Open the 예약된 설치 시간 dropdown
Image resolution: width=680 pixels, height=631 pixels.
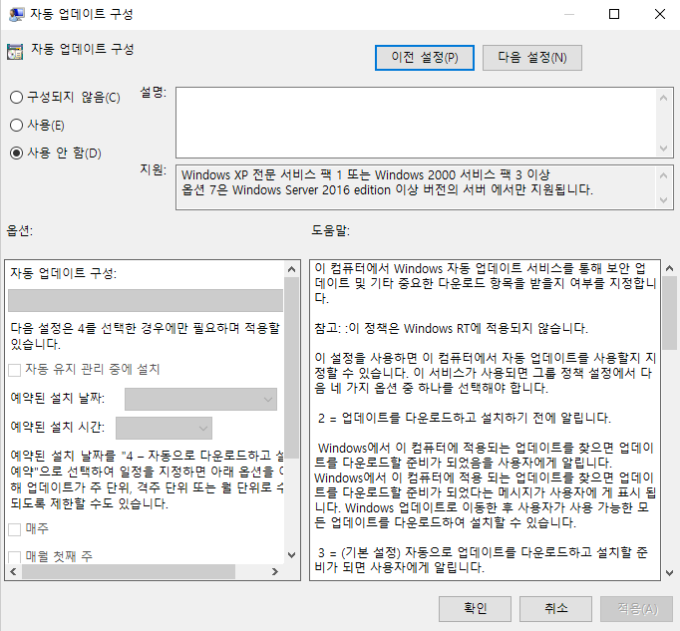164,428
